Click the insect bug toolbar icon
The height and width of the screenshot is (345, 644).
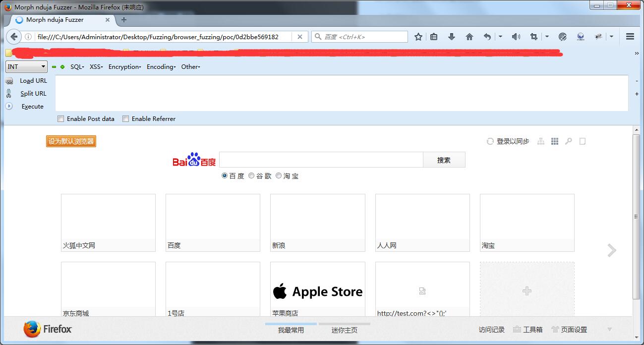598,37
